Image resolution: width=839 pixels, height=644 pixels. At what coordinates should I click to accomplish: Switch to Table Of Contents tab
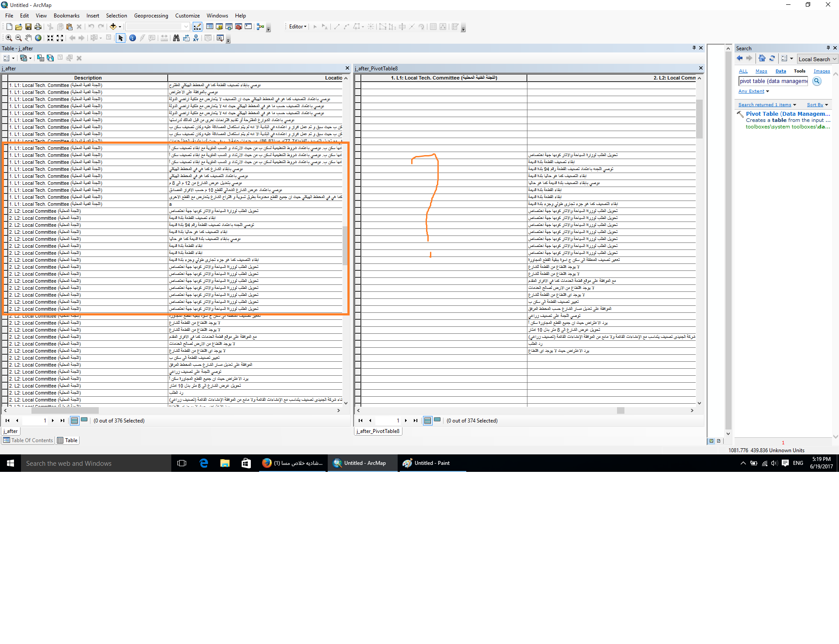pos(28,440)
